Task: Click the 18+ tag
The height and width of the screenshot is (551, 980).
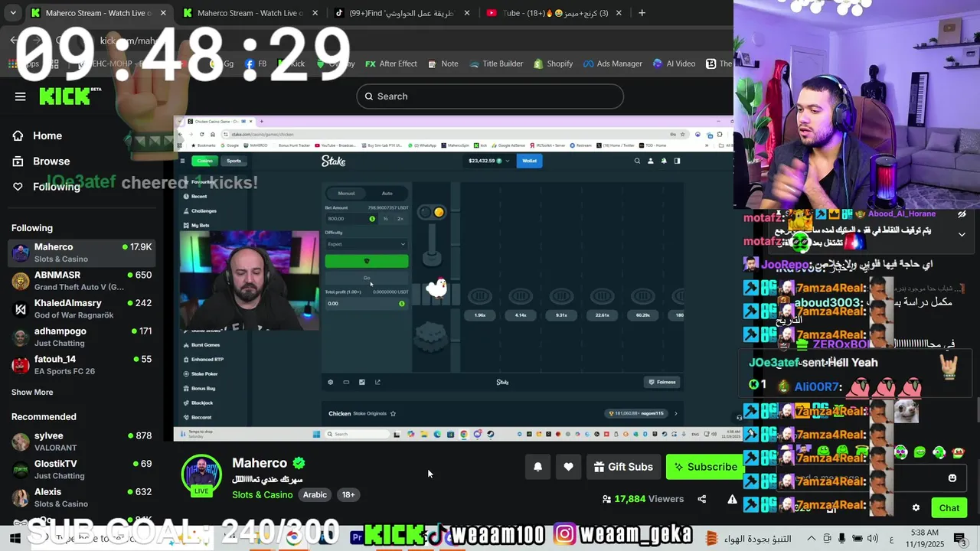Action: pyautogui.click(x=348, y=494)
